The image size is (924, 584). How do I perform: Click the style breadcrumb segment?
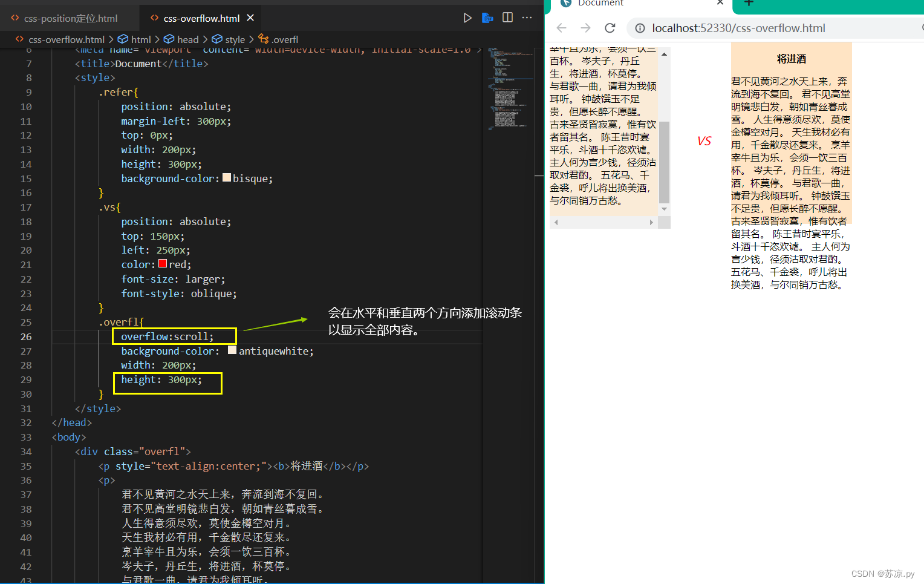click(235, 39)
